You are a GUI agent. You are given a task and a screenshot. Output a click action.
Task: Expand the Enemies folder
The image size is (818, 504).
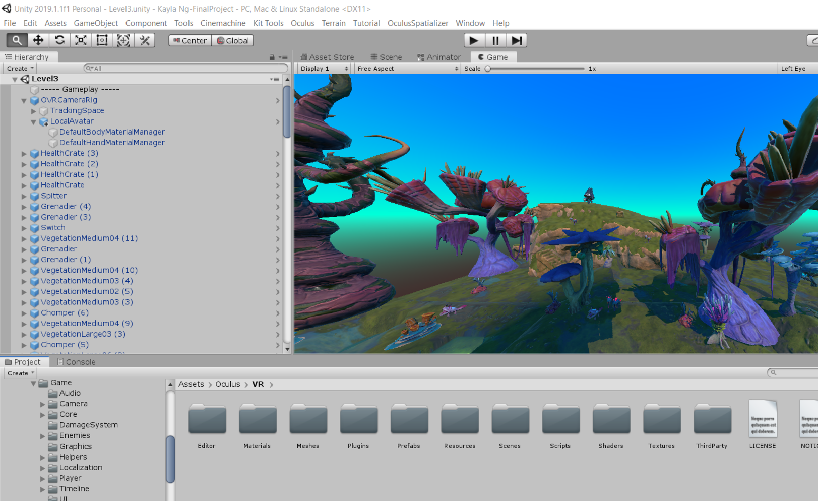click(43, 436)
